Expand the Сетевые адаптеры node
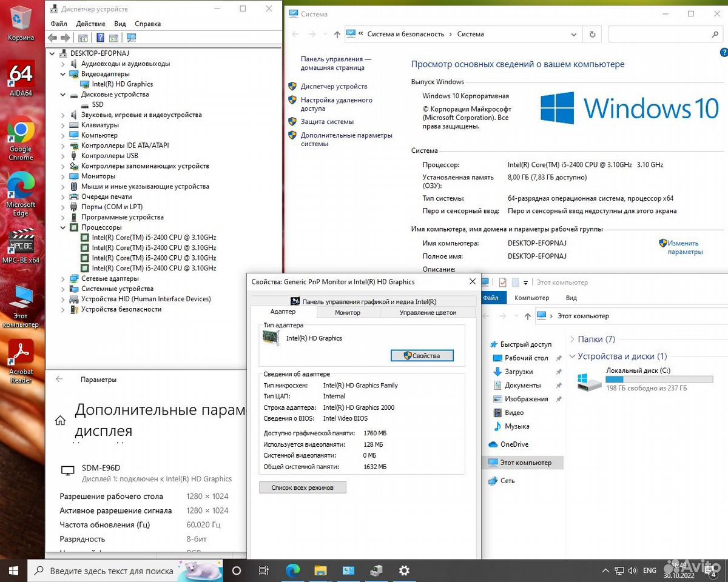The width and height of the screenshot is (728, 582). click(63, 278)
